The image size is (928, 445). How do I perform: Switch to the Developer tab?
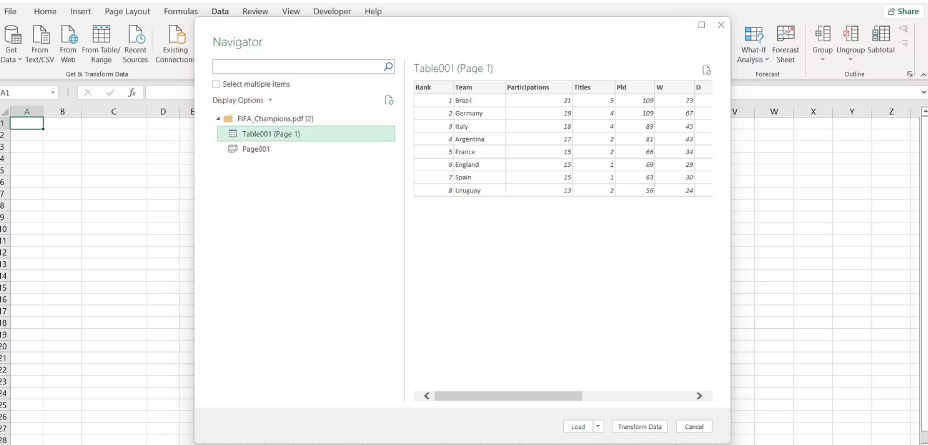(x=332, y=11)
